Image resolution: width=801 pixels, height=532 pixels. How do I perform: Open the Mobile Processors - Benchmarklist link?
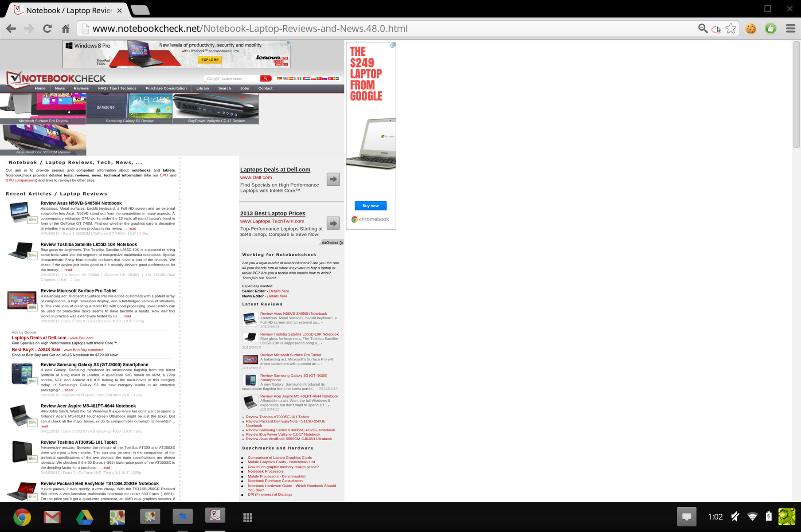277,477
